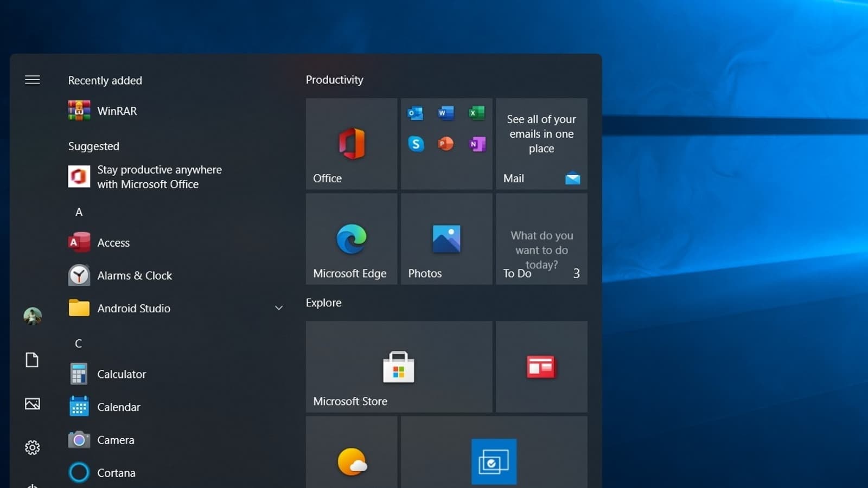The height and width of the screenshot is (488, 868).
Task: Launch WinRAR from Recently added
Action: (x=176, y=111)
